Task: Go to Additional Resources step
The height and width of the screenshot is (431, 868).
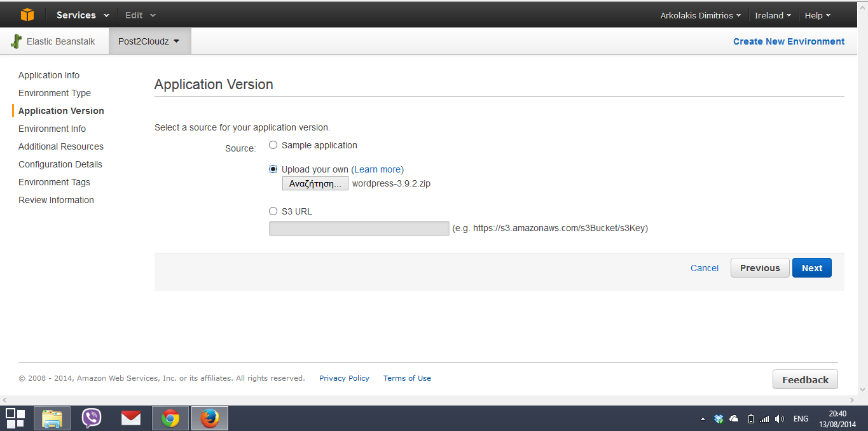Action: (x=61, y=146)
